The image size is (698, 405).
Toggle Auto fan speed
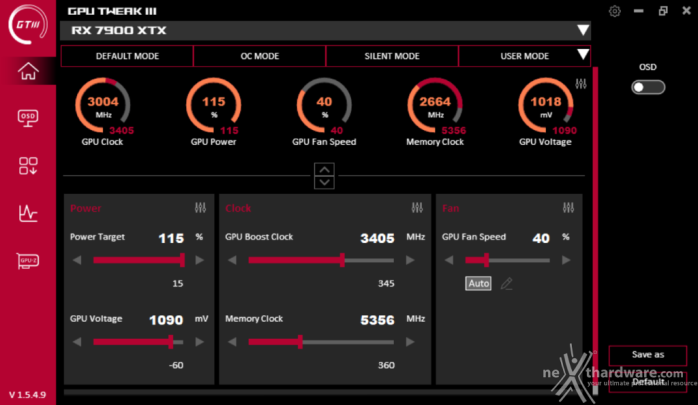[x=479, y=284]
